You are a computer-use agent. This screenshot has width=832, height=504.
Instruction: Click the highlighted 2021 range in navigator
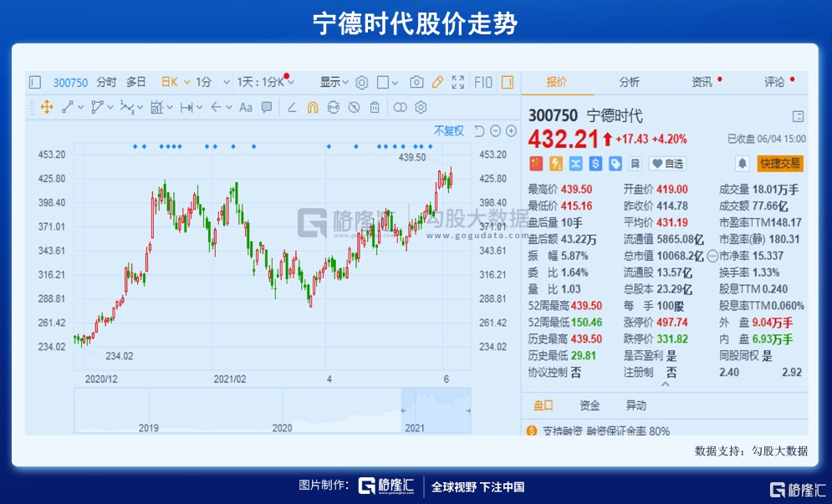[436, 410]
